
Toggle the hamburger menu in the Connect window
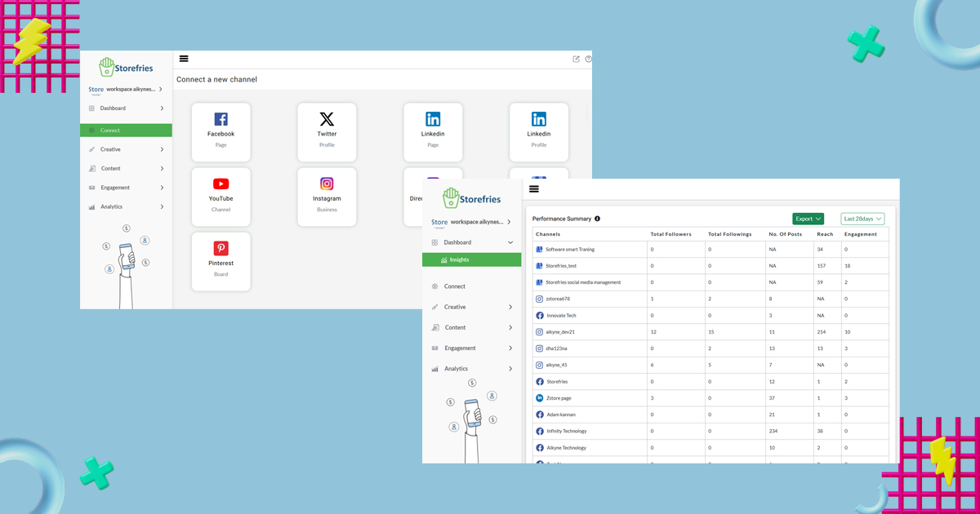tap(184, 59)
